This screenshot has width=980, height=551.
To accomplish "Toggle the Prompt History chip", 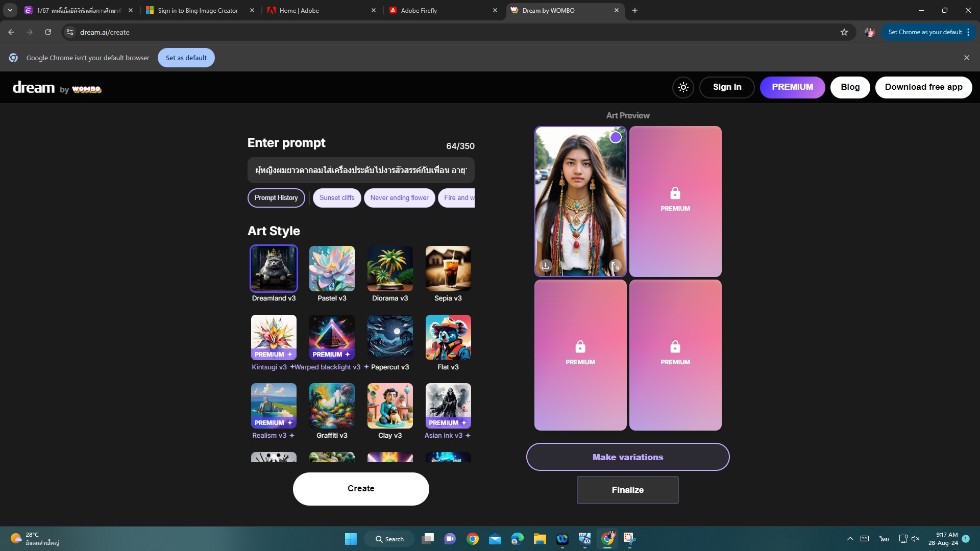I will click(276, 198).
